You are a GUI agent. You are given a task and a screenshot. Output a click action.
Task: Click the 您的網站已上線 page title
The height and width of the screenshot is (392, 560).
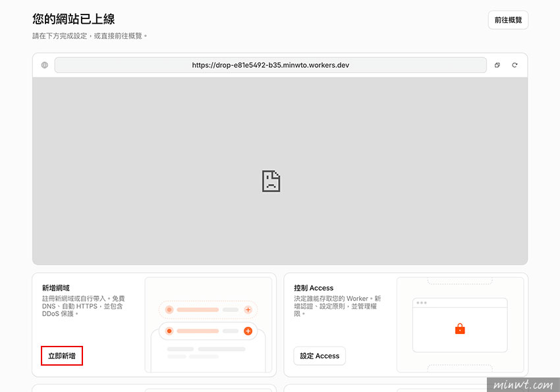(74, 19)
